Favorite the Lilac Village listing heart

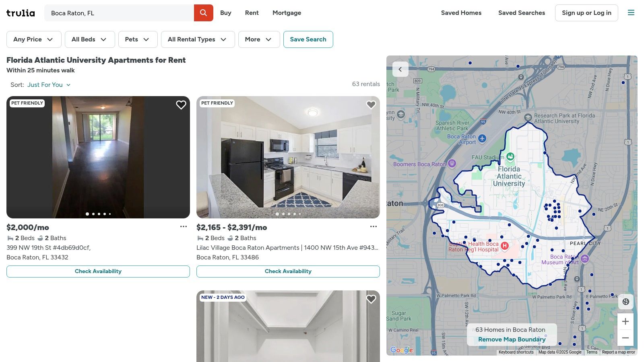[x=371, y=105]
